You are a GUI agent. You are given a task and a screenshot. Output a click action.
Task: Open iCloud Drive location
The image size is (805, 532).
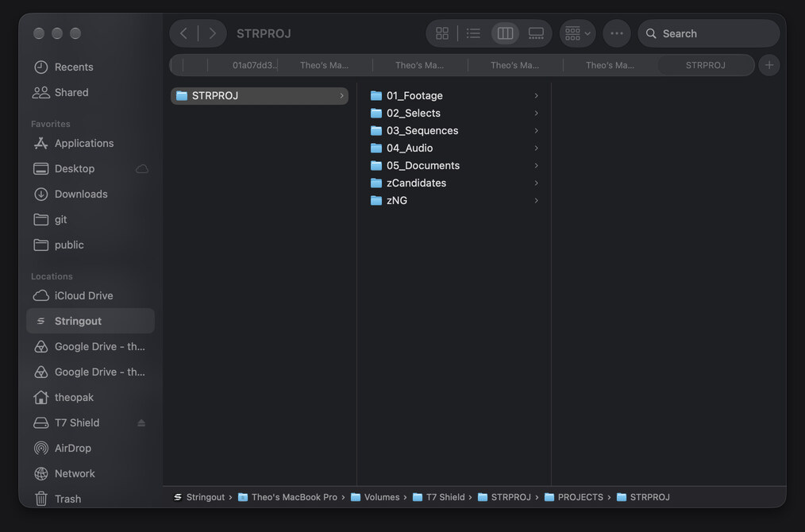(91, 296)
